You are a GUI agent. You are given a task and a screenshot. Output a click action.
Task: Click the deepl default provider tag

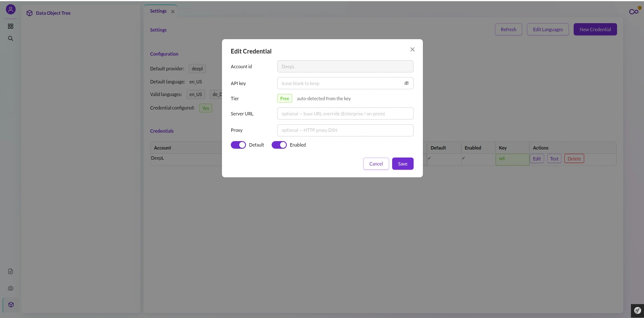click(197, 69)
